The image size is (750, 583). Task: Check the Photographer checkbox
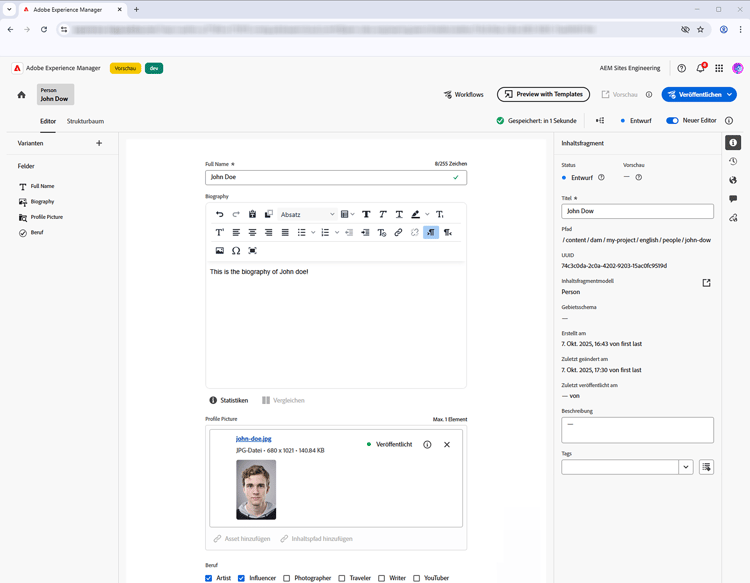point(287,578)
